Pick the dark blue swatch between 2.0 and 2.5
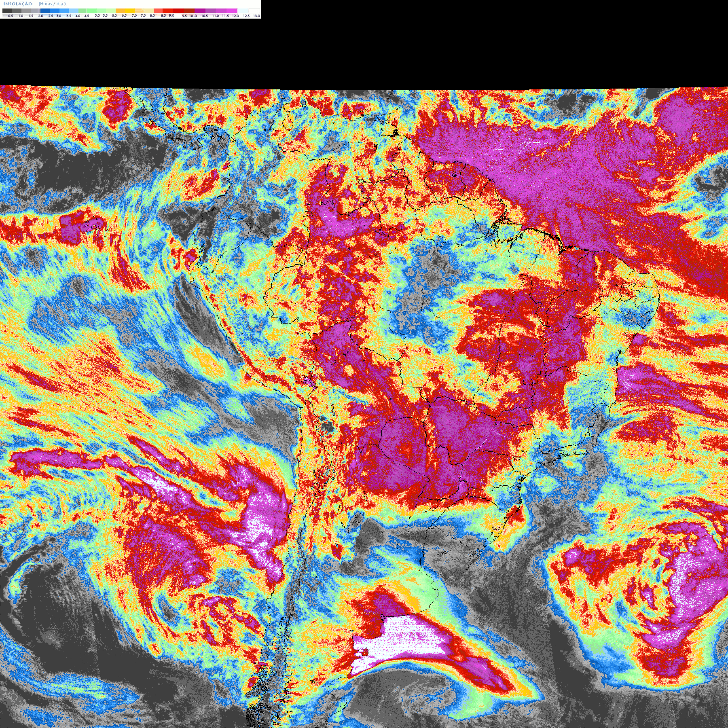 pyautogui.click(x=45, y=11)
